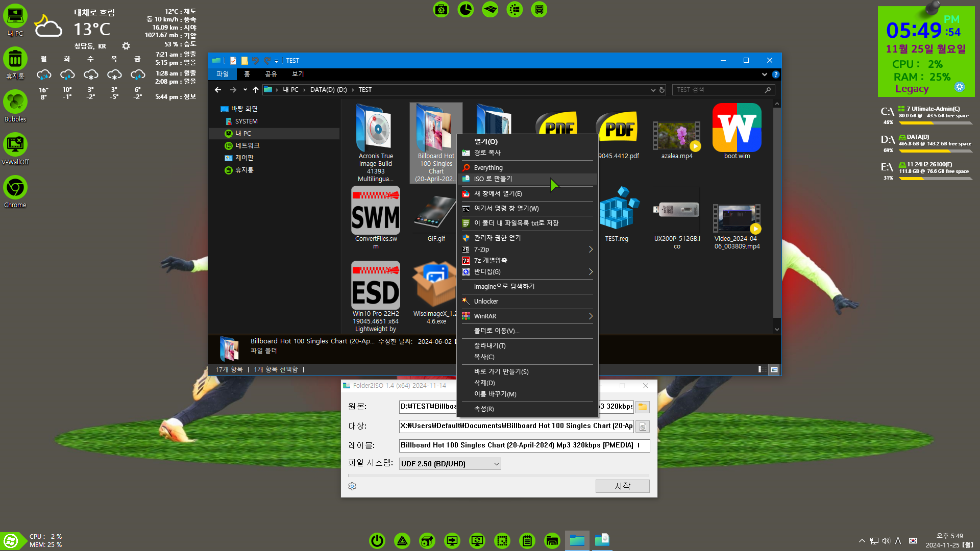Click the clipboard icon in bottom dock

[x=527, y=540]
